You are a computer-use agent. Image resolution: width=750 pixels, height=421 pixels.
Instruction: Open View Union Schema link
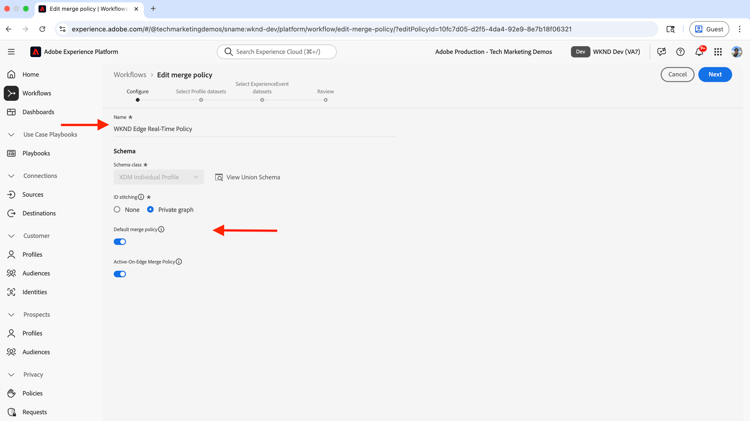pos(248,177)
